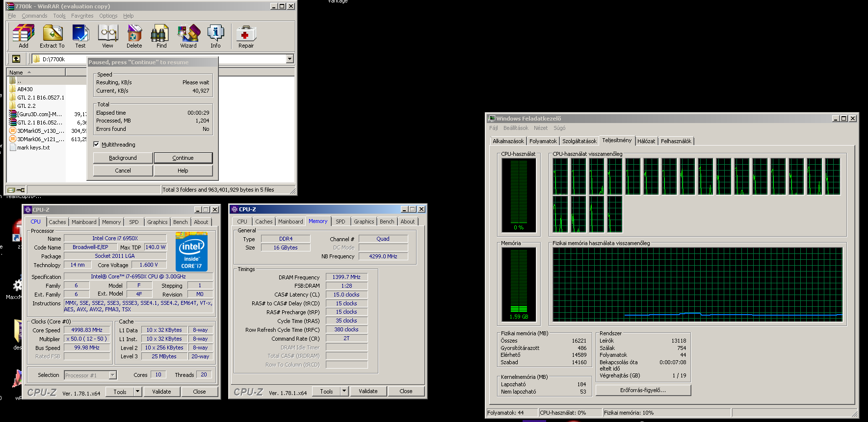The width and height of the screenshot is (868, 422).
Task: Launch the Wizard toolbar icon
Action: tap(188, 37)
